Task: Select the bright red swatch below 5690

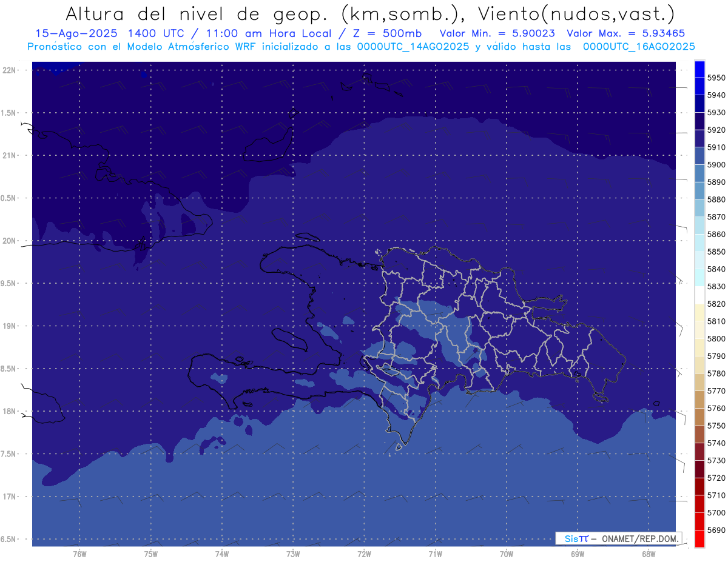Action: [x=699, y=538]
